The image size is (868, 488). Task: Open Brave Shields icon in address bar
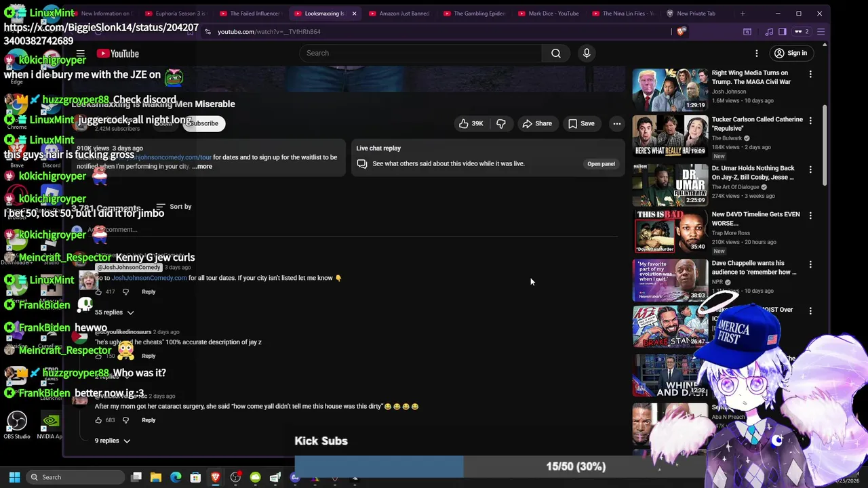pyautogui.click(x=681, y=31)
